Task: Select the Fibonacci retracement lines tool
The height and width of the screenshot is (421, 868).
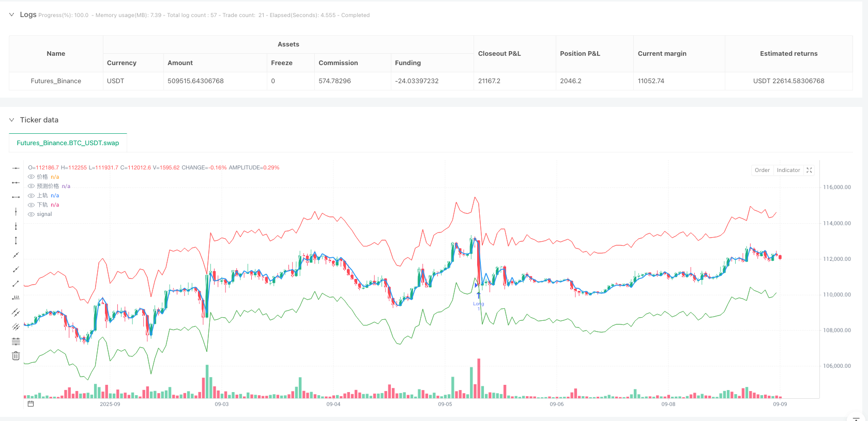Action: tap(16, 341)
